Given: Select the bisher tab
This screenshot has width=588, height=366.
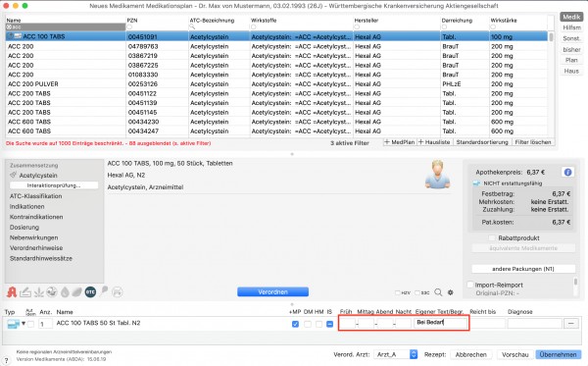Looking at the screenshot, I should 571,49.
